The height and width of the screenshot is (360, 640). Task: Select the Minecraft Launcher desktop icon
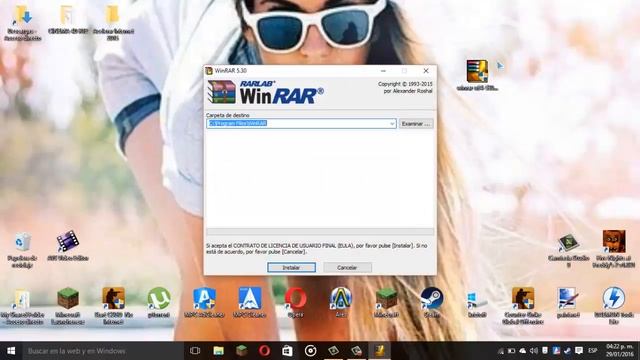68,305
